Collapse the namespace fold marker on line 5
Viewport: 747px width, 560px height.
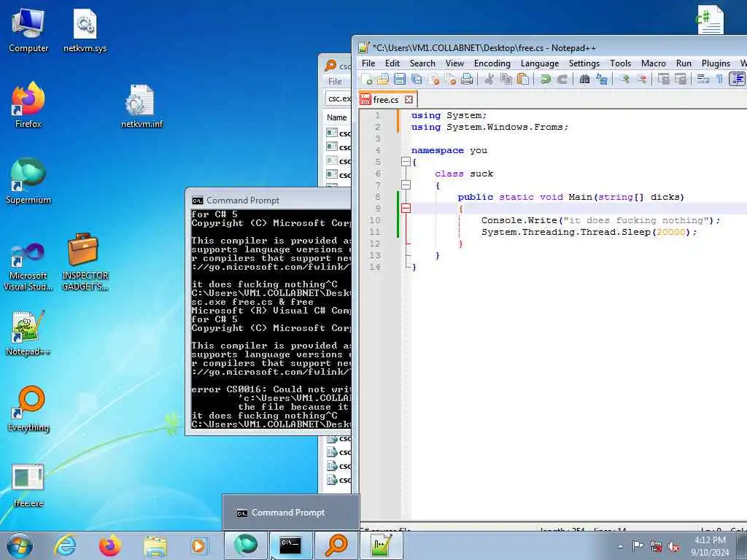pyautogui.click(x=406, y=162)
